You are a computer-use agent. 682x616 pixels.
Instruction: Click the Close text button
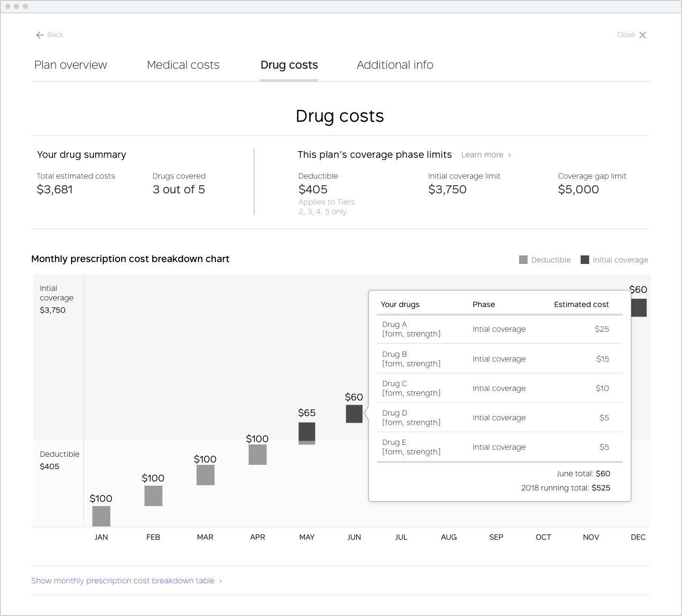pos(626,35)
